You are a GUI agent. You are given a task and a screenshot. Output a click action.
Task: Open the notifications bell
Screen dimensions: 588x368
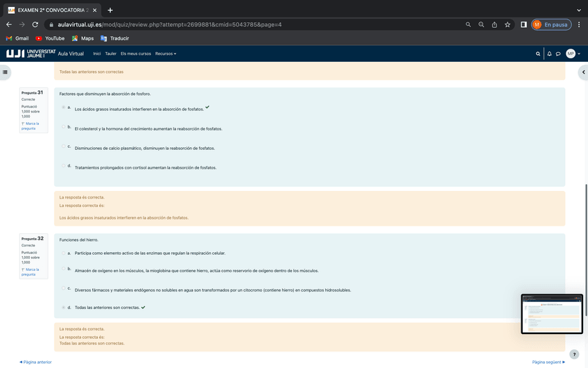(x=549, y=53)
